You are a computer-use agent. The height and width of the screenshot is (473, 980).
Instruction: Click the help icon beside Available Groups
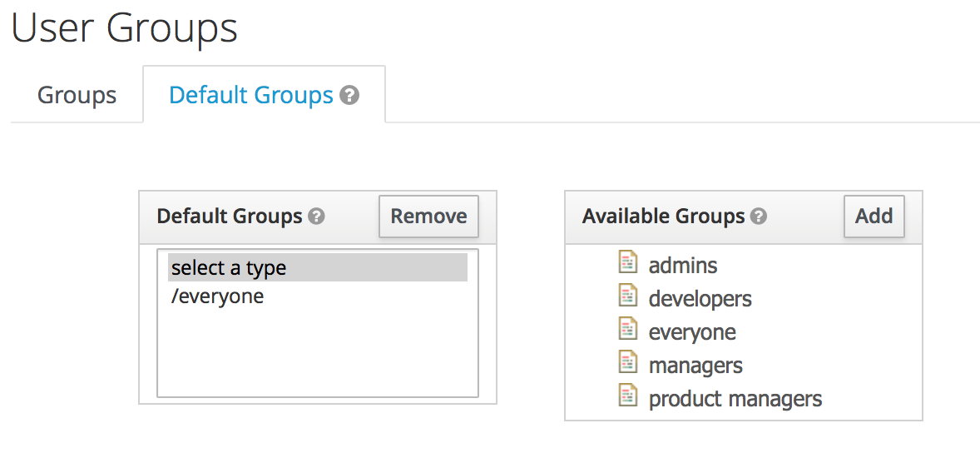(x=758, y=217)
